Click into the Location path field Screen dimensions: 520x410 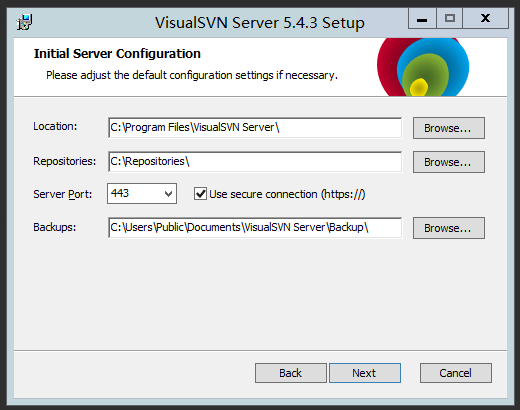point(255,128)
